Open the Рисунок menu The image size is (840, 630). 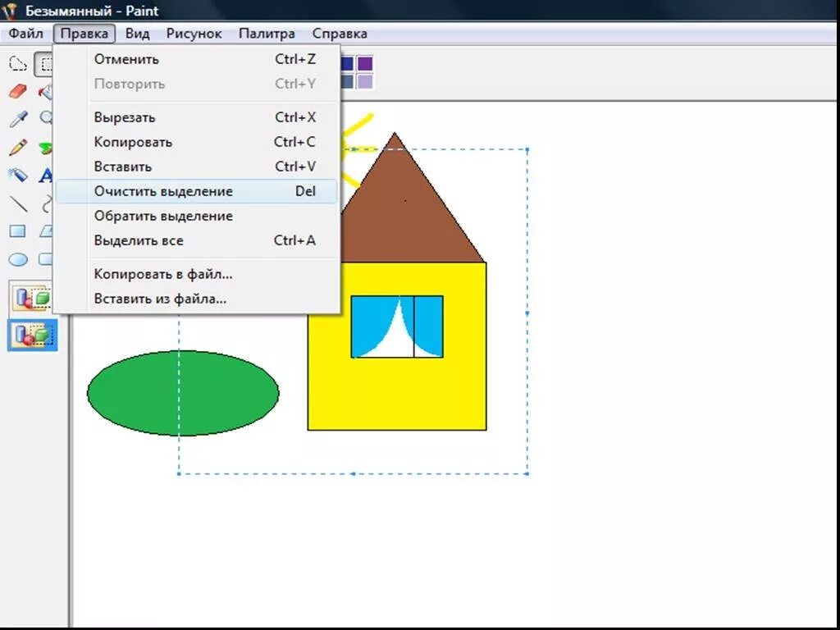pos(194,33)
